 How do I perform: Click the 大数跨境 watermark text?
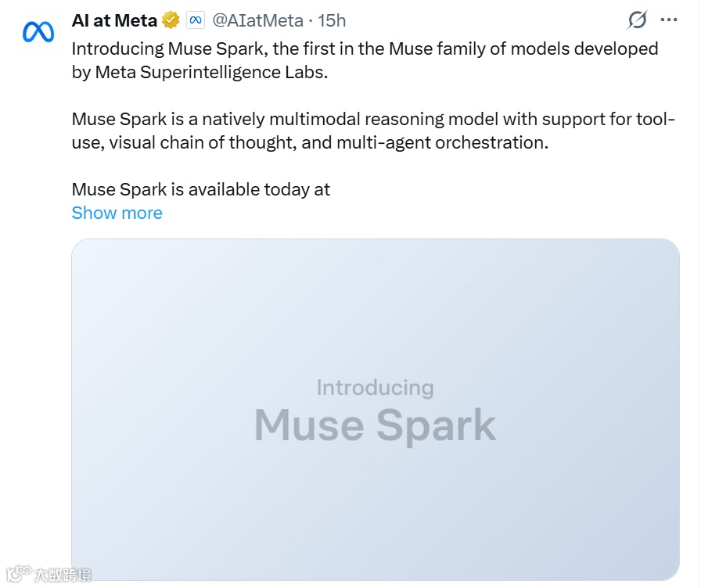(x=63, y=575)
